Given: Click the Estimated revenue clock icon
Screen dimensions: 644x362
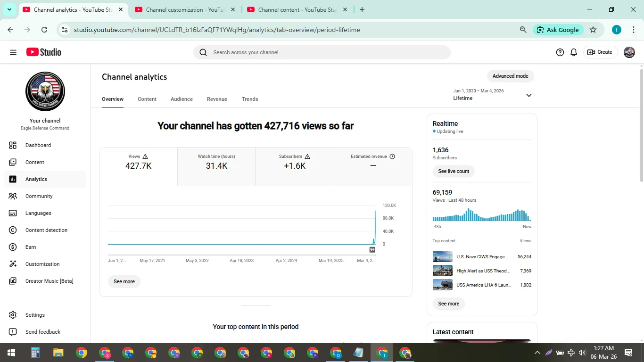Looking at the screenshot, I should click(x=392, y=156).
